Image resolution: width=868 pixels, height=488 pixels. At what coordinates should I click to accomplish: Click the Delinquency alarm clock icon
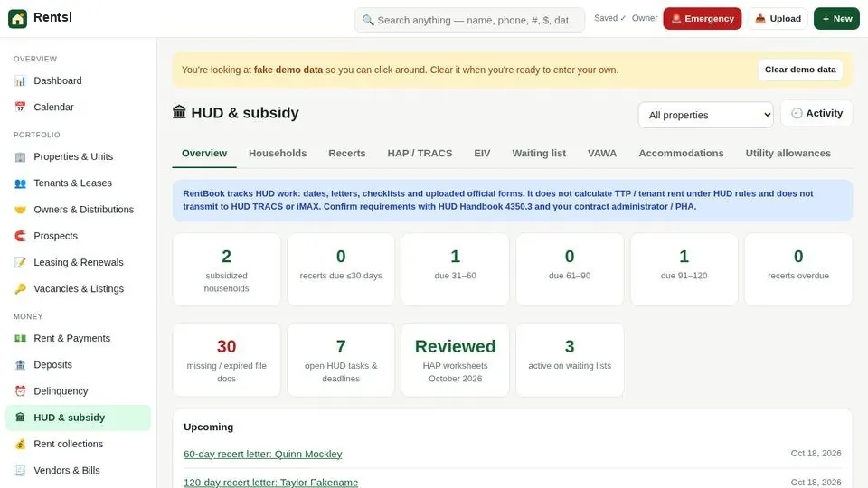point(20,391)
